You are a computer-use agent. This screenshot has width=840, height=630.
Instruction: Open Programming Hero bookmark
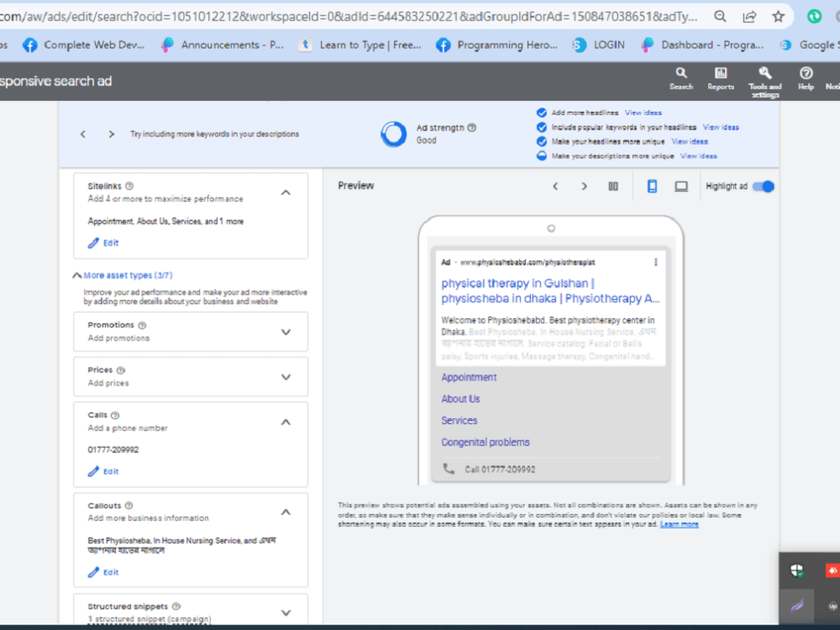(497, 45)
